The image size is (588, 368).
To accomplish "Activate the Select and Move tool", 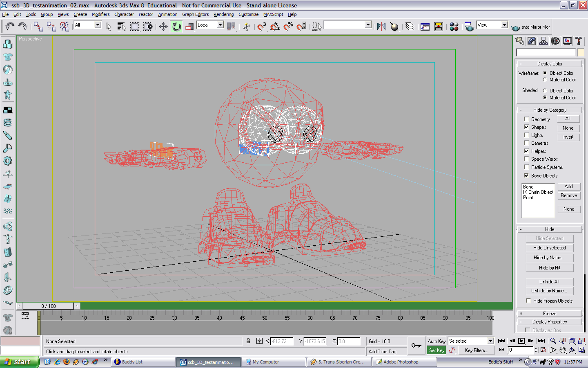I will tap(163, 27).
